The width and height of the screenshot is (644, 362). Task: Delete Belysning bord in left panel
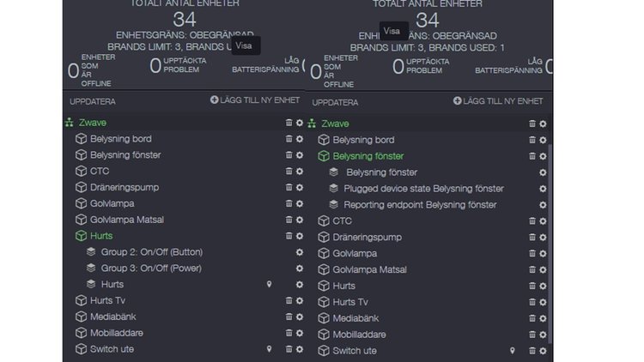pyautogui.click(x=289, y=139)
